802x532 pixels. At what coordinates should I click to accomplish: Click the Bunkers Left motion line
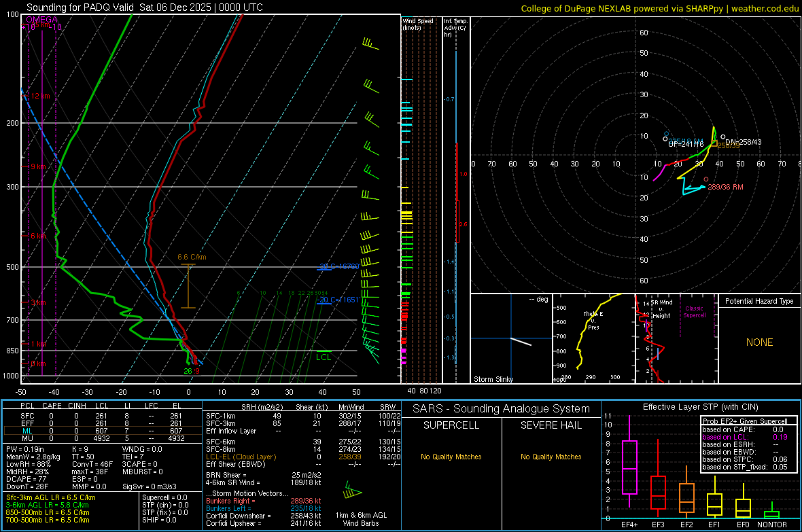[x=264, y=508]
